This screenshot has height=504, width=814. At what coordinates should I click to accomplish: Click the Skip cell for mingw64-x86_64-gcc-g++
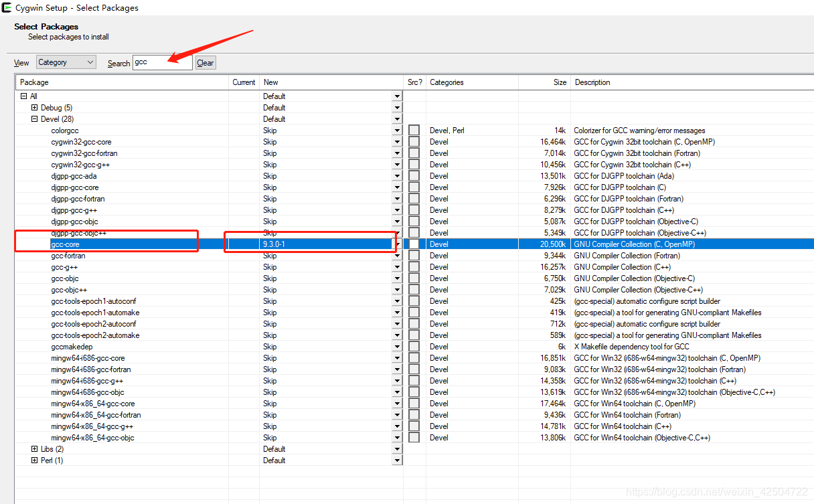(x=270, y=426)
